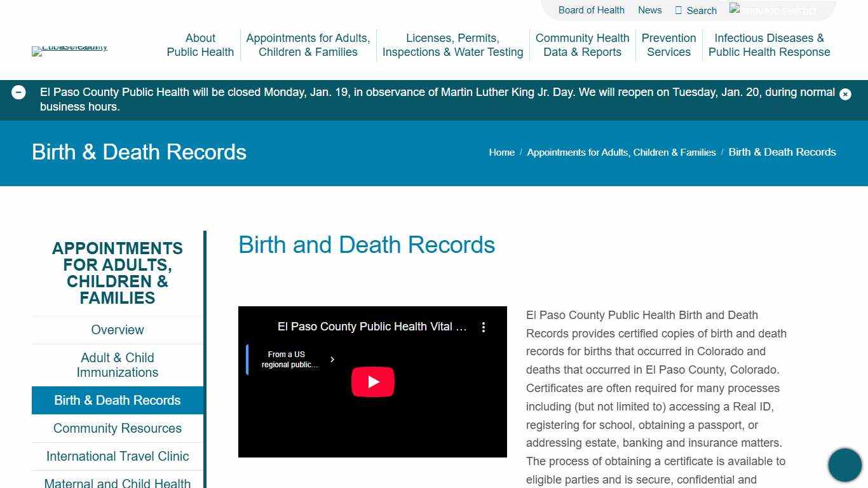The width and height of the screenshot is (868, 488).
Task: Open the video's three-dot options menu
Action: [484, 327]
